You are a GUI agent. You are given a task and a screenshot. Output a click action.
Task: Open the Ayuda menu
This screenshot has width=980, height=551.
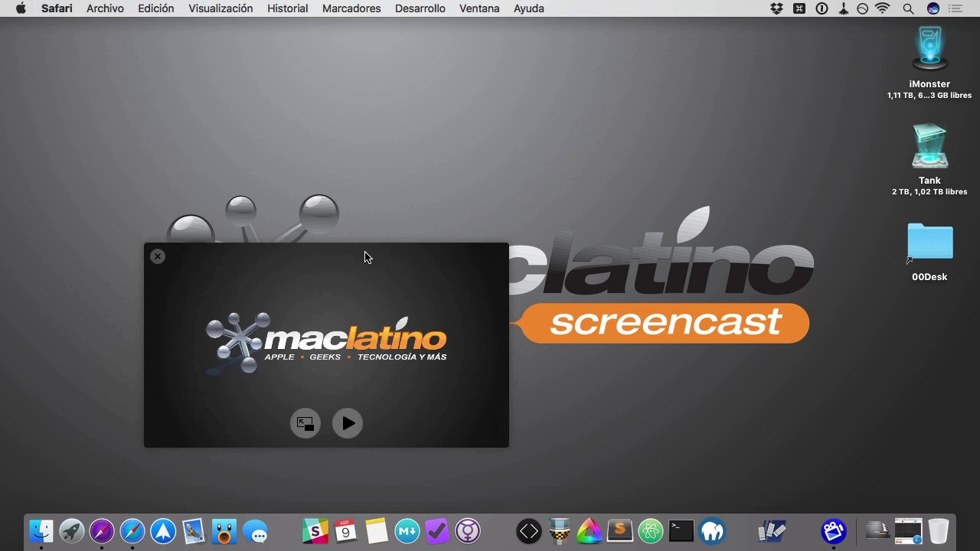click(529, 8)
